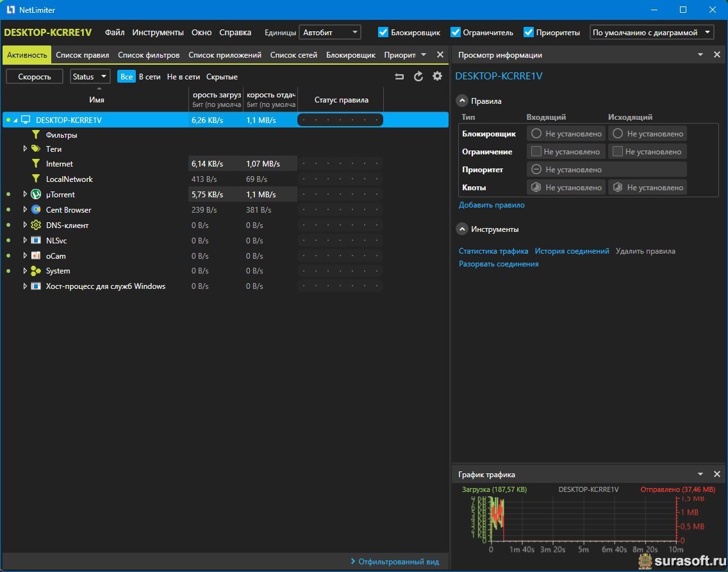The image size is (728, 572).
Task: Open the График трафика panel dropdown arrow
Action: click(x=700, y=474)
